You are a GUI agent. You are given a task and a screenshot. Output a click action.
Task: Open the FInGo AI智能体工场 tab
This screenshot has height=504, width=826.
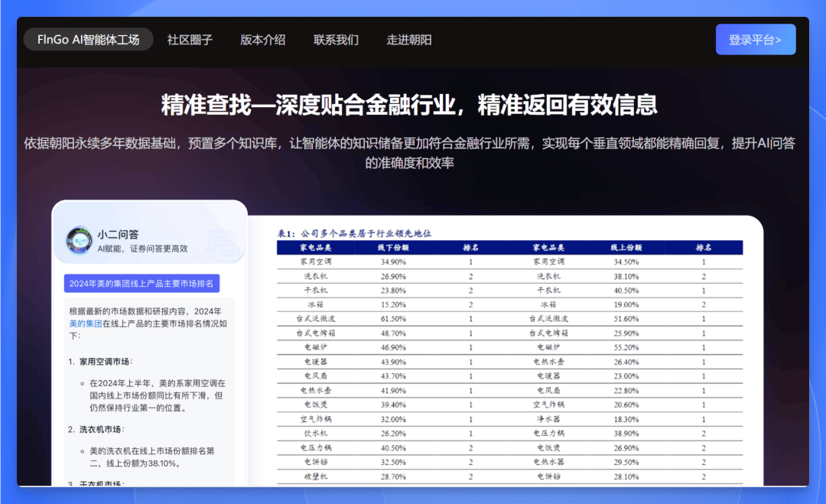pos(88,40)
